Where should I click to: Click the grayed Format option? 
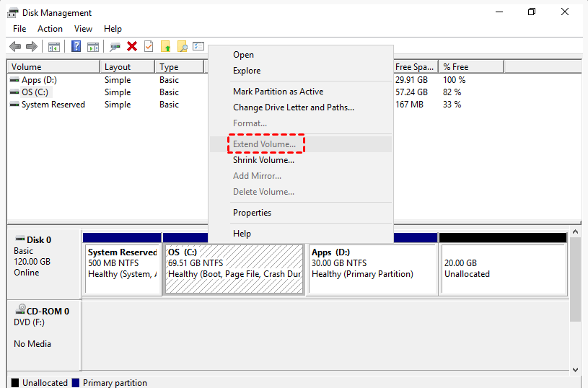[x=301, y=123]
